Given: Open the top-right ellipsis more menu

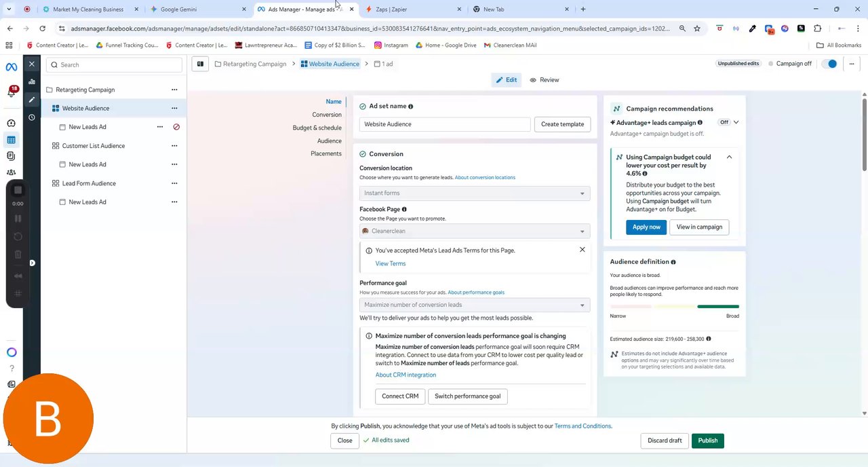Looking at the screenshot, I should click(851, 64).
